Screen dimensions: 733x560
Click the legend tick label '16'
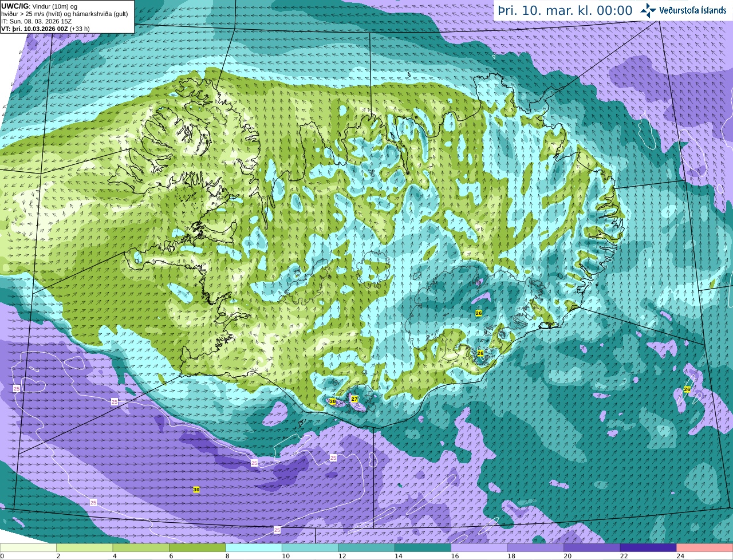coord(455,556)
